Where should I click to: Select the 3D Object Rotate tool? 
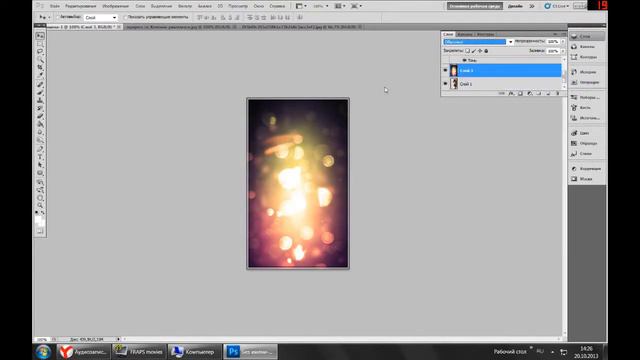pyautogui.click(x=40, y=182)
